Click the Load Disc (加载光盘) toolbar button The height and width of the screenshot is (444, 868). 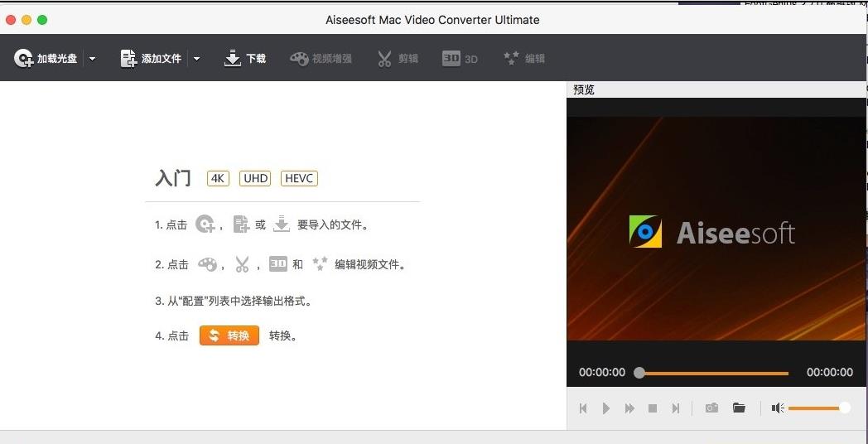[x=46, y=58]
